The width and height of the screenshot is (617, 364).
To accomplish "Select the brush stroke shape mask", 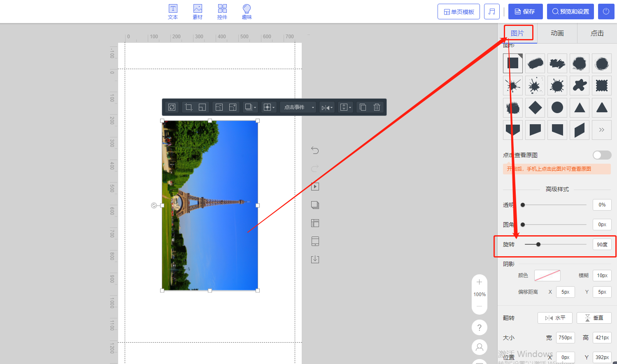I will pos(535,63).
